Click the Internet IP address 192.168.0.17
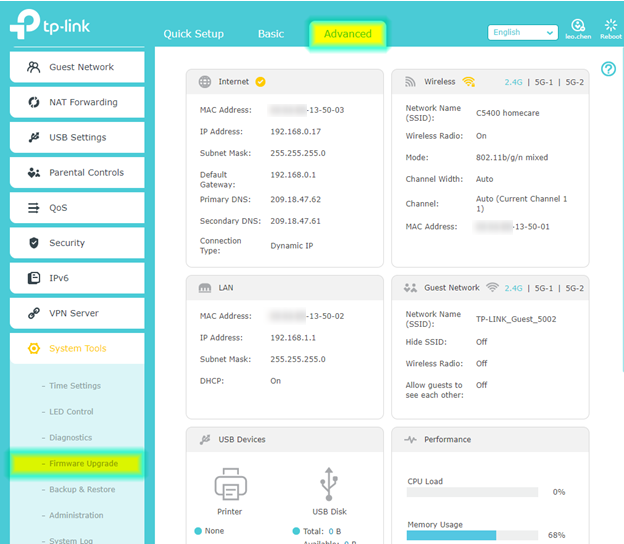624x544 pixels. pos(295,132)
